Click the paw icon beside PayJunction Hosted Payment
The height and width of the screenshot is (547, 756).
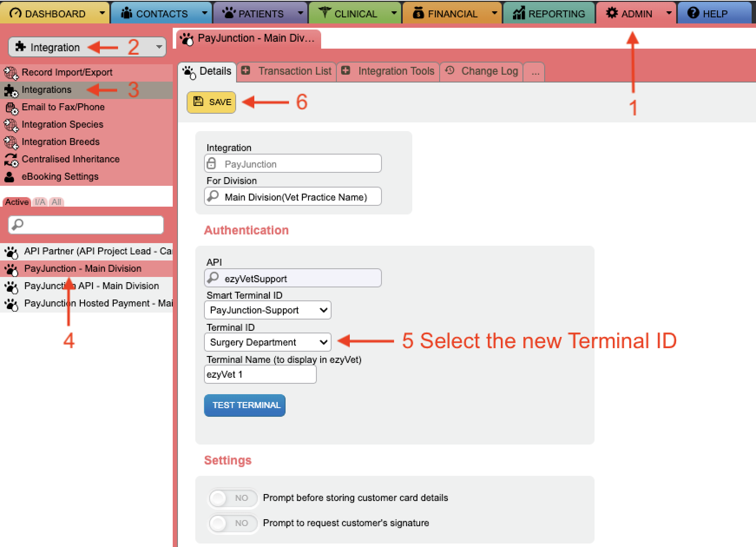coord(11,304)
